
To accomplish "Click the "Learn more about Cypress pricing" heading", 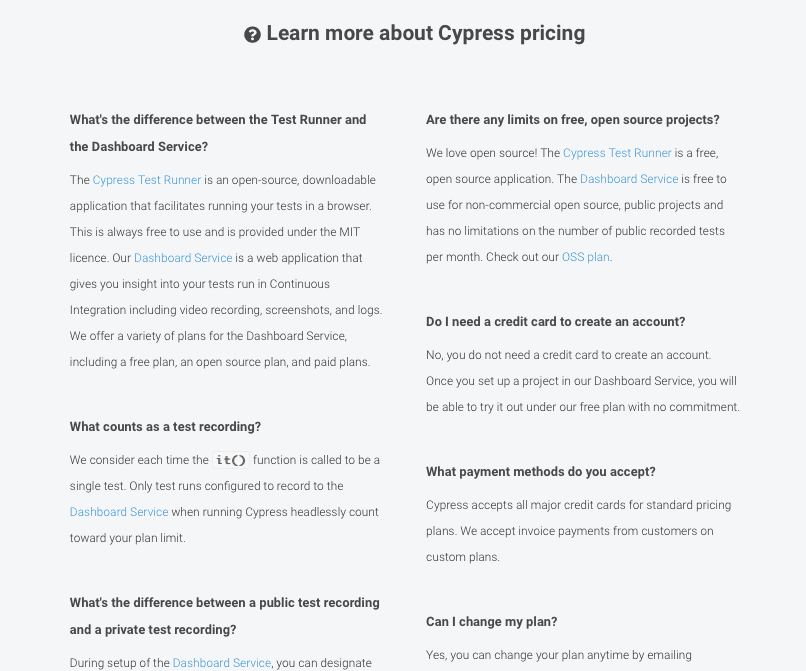I will (426, 33).
